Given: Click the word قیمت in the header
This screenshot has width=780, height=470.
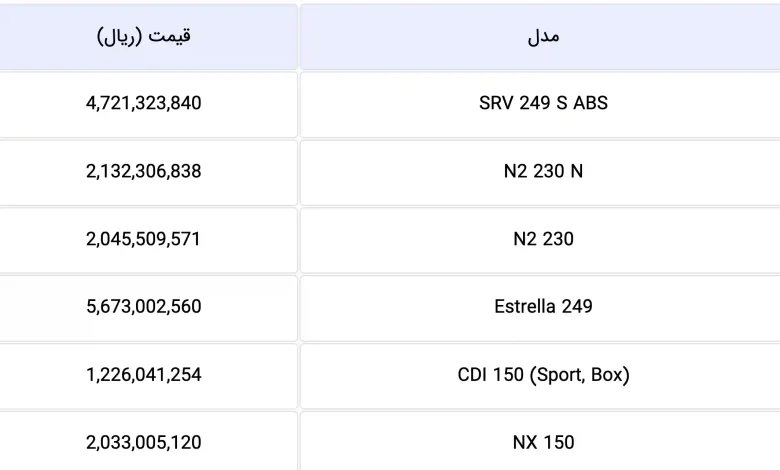Looking at the screenshot, I should coord(169,36).
